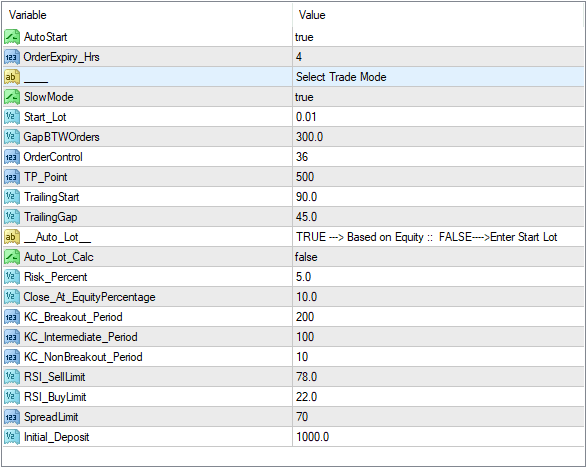Click the double-type icon beside Initial_Deposit
The width and height of the screenshot is (588, 469).
point(12,437)
